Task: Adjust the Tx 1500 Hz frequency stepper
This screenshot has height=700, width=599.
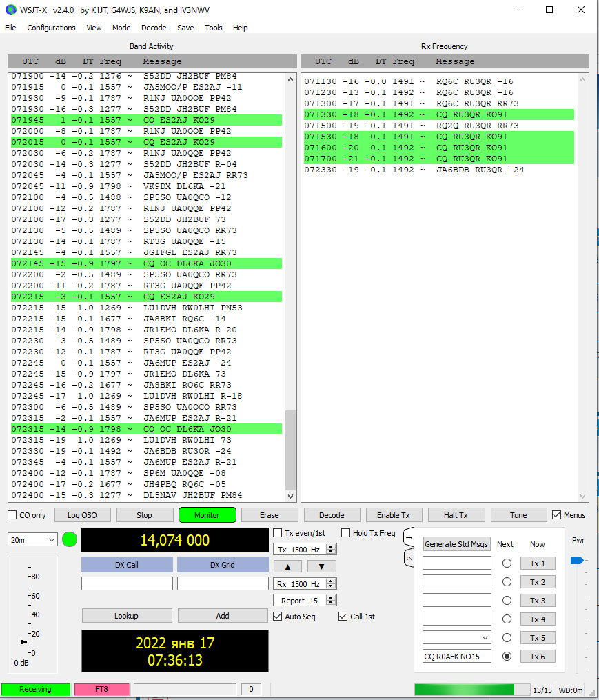Action: click(x=331, y=550)
